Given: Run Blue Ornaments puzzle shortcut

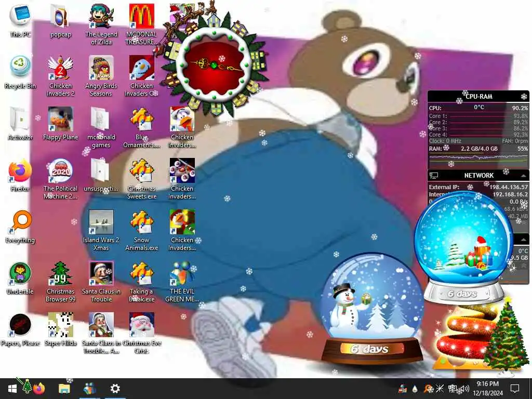Looking at the screenshot, I should click(x=141, y=128).
